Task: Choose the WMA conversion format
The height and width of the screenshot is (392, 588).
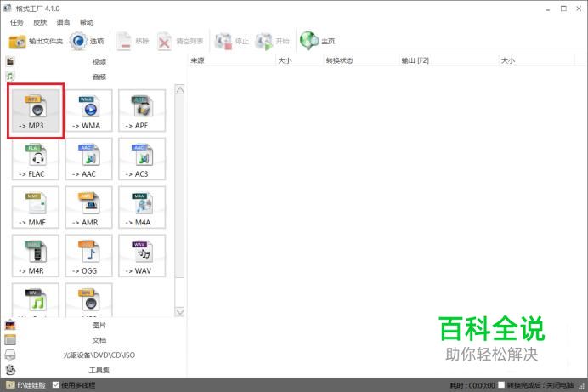Action: [89, 111]
